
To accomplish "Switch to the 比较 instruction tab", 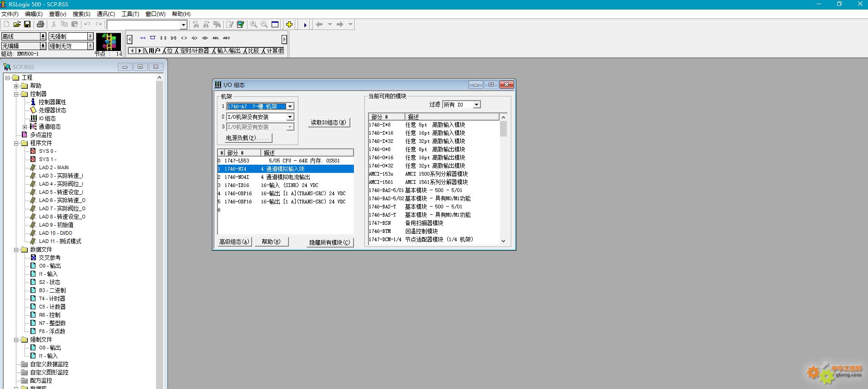I will point(254,51).
